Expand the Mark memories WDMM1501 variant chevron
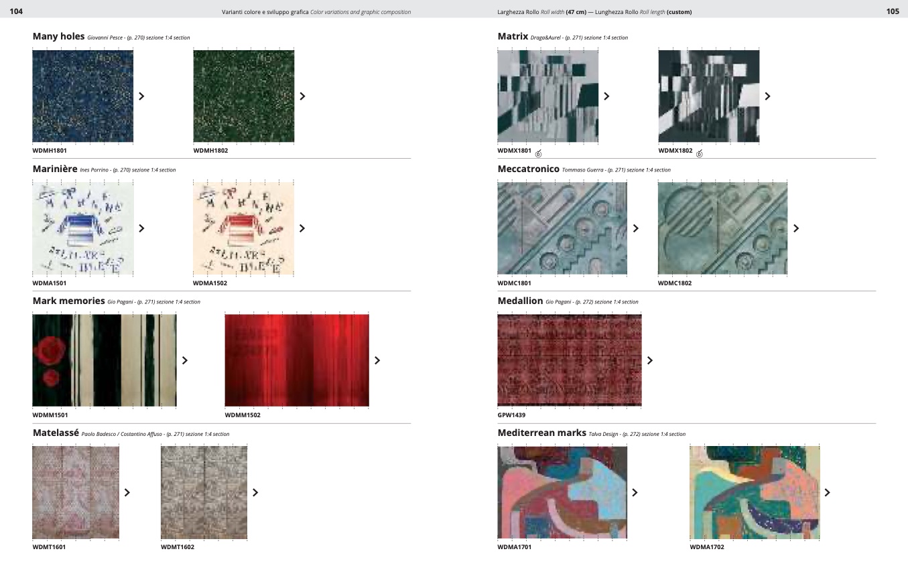This screenshot has height=588, width=908. tap(185, 360)
